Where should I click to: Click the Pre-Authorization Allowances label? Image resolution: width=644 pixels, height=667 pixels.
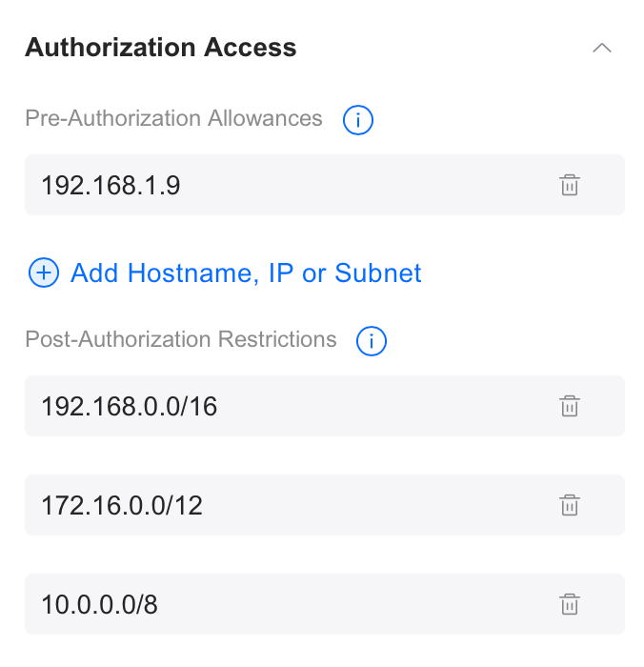[173, 119]
